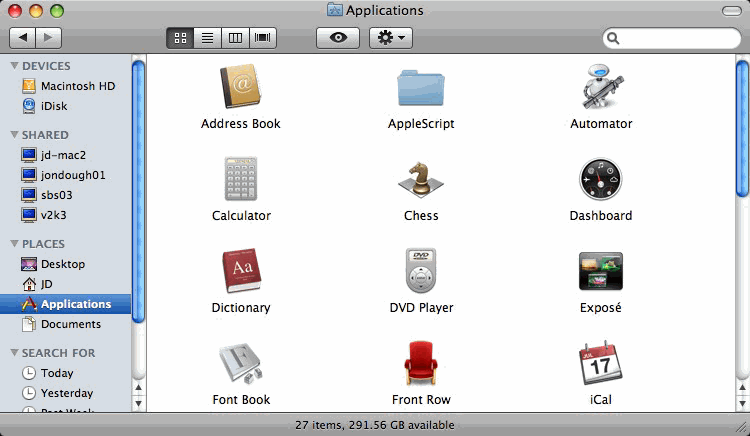Collapse the PLACES section triangle
The width and height of the screenshot is (750, 436).
point(14,244)
